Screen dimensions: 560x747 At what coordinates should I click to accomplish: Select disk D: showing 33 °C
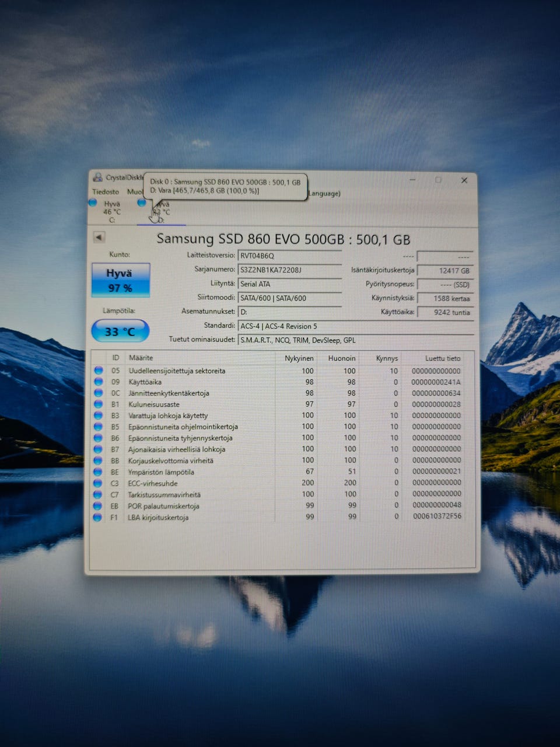click(162, 212)
